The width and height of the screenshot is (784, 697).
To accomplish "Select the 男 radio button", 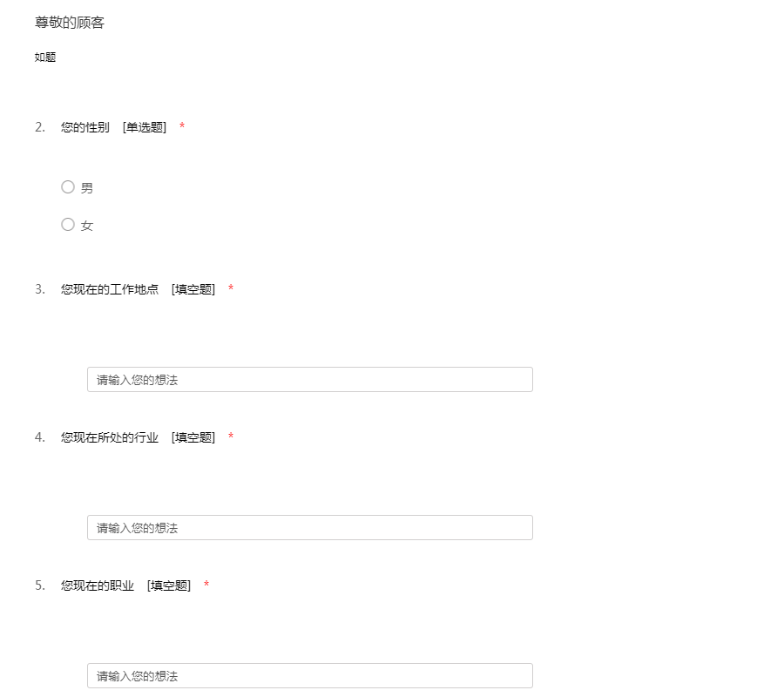I will coord(68,187).
